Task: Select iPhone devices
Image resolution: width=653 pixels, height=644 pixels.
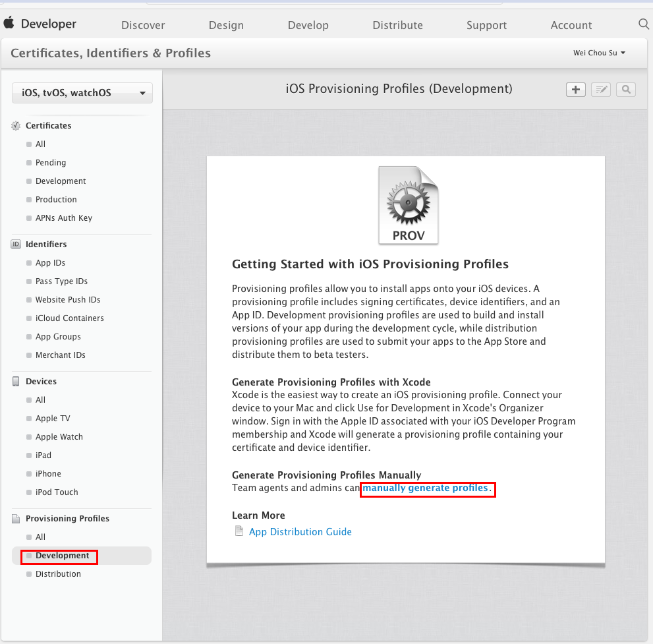Action: tap(48, 474)
